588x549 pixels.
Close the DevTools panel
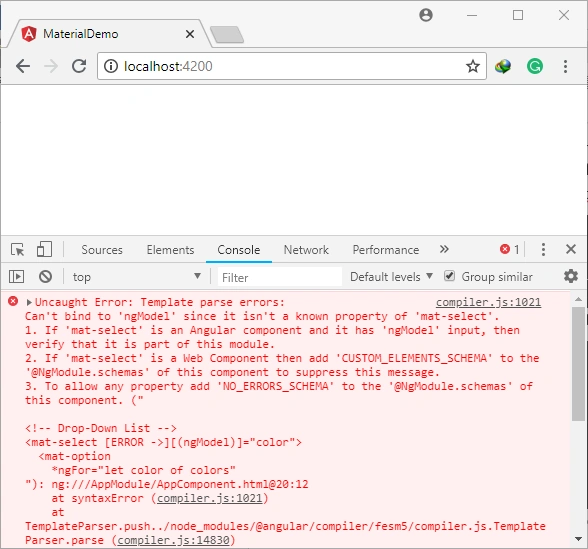tap(571, 249)
